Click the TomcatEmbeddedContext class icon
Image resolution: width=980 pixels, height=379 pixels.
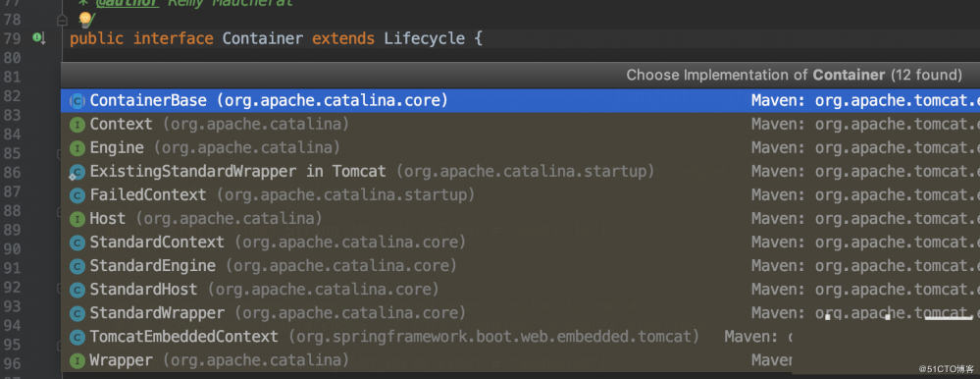point(77,337)
